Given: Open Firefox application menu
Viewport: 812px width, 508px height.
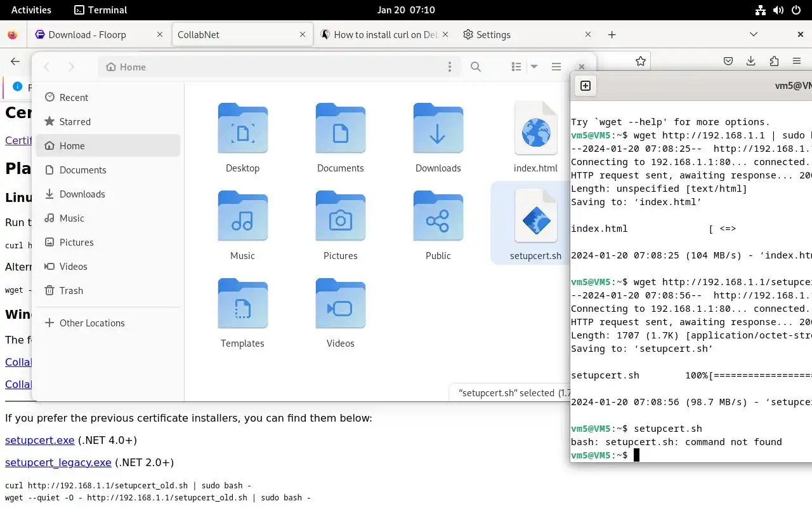Looking at the screenshot, I should (797, 61).
